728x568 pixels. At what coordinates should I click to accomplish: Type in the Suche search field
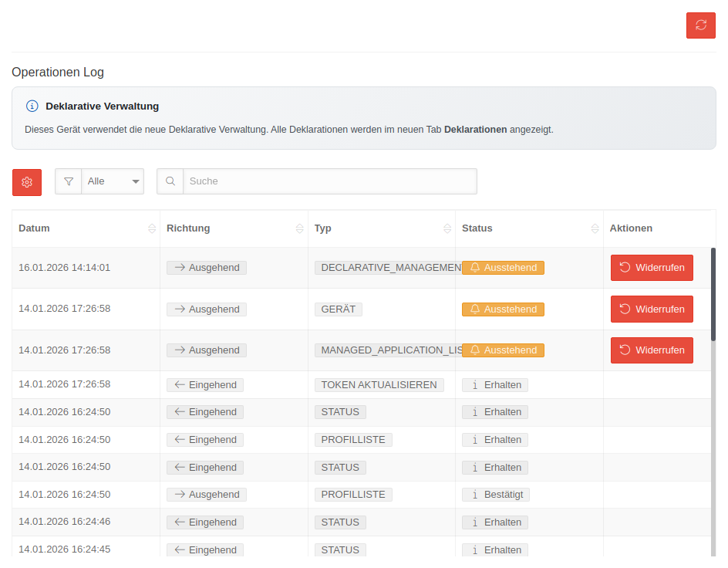point(329,181)
